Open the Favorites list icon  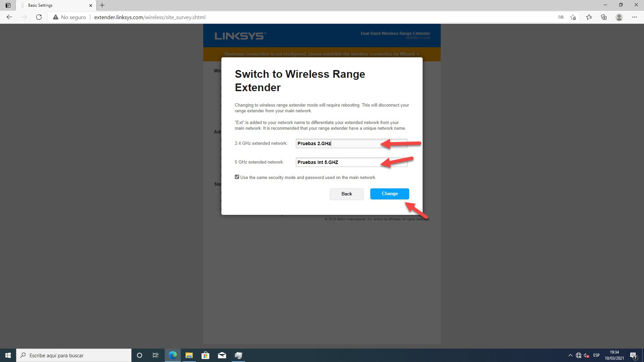[589, 17]
